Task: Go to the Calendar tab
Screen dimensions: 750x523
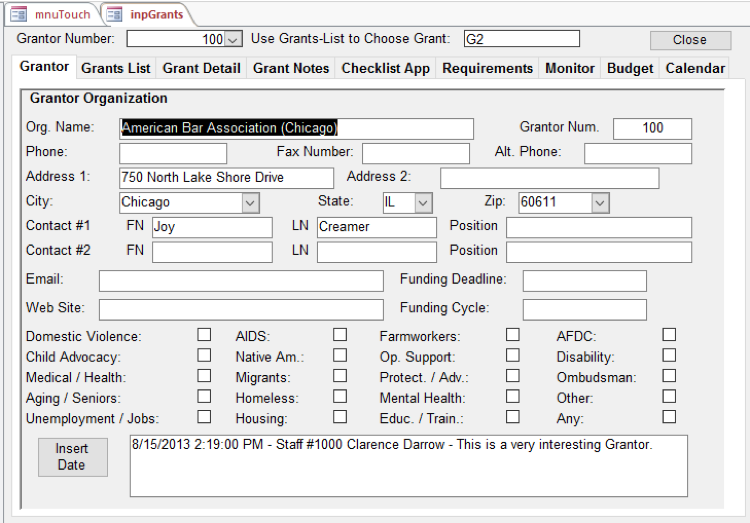Action: coord(695,68)
